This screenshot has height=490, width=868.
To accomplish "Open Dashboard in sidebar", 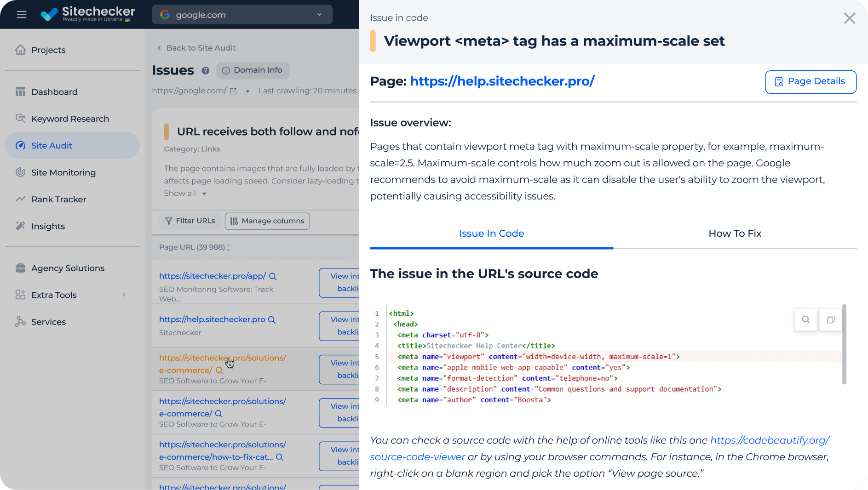I will tap(54, 92).
